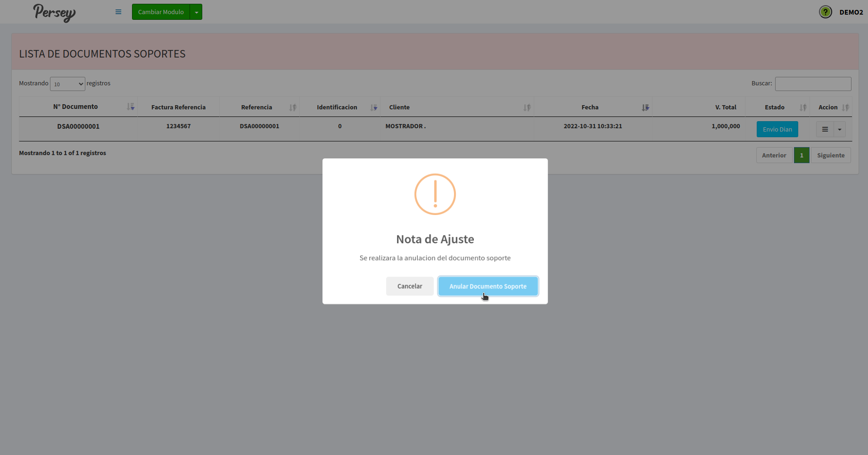Open the records-per-page select box
Viewport: 868px width, 455px height.
point(67,84)
